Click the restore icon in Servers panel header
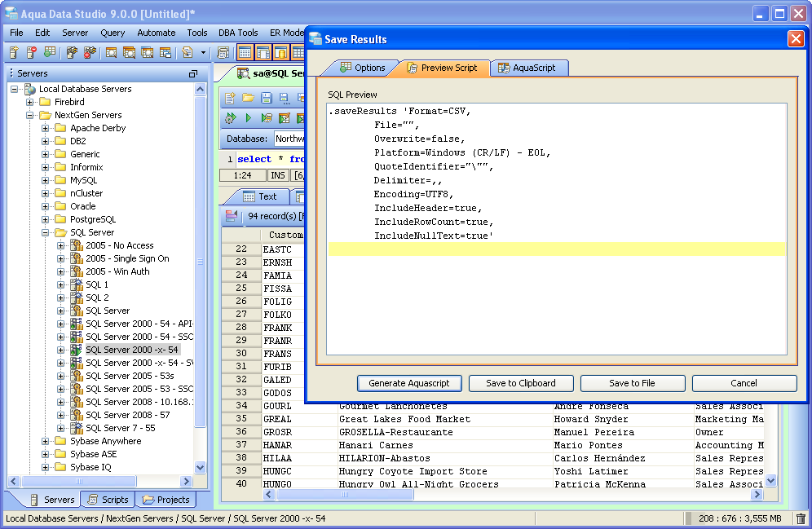 (193, 73)
